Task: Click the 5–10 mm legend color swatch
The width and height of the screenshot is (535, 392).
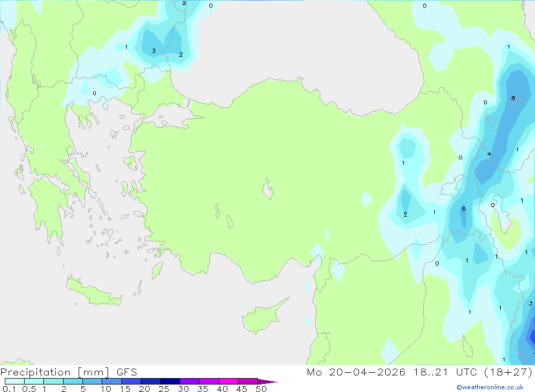Action: tap(92, 381)
